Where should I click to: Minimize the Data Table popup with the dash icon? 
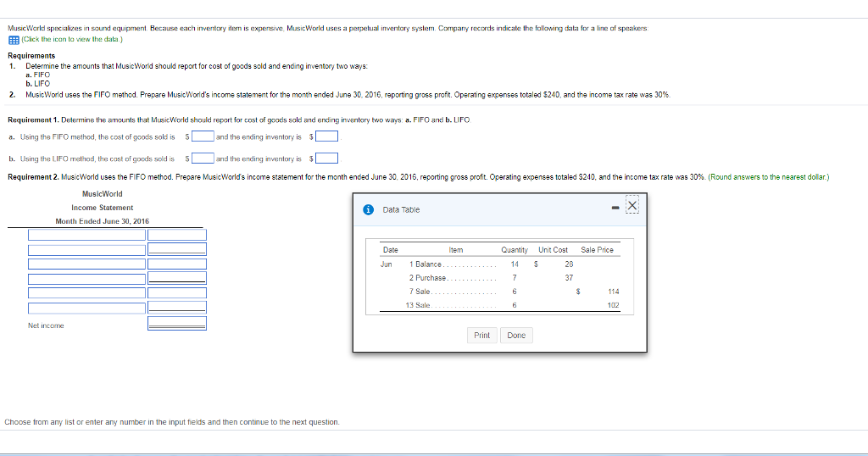point(615,208)
